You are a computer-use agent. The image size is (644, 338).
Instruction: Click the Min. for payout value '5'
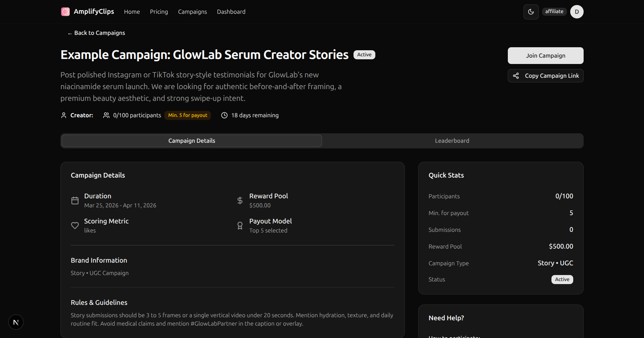[x=571, y=213]
